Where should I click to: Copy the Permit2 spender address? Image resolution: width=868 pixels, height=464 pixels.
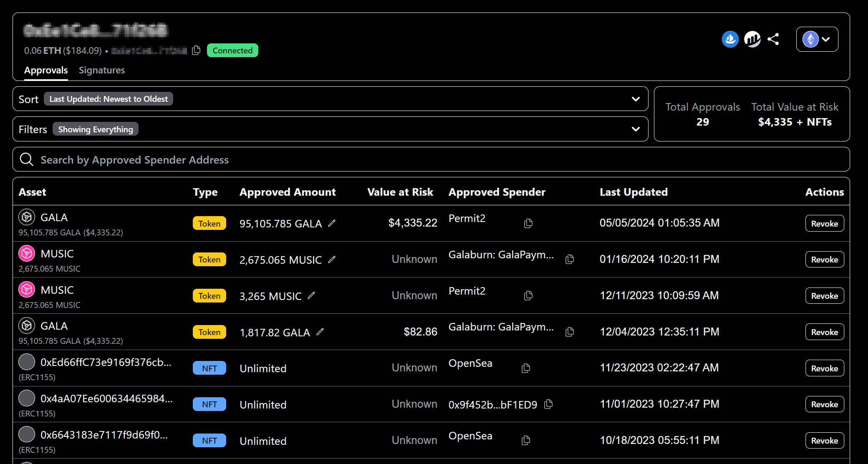point(527,224)
